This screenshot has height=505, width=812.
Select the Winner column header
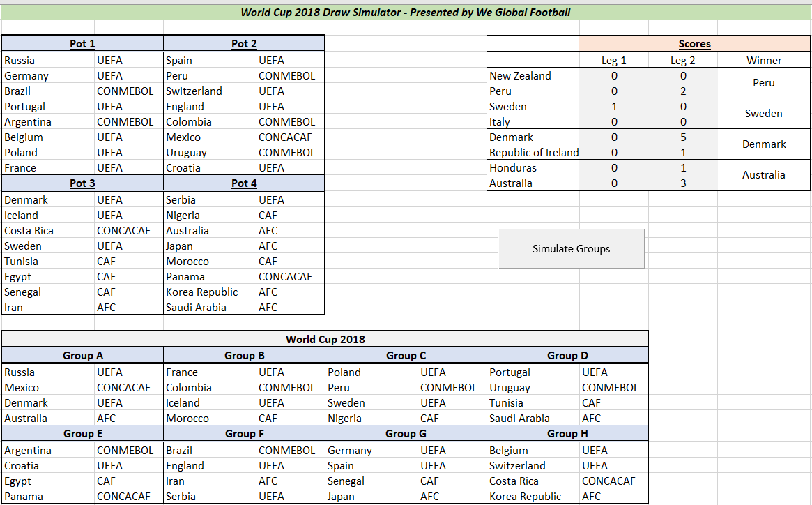click(x=764, y=61)
